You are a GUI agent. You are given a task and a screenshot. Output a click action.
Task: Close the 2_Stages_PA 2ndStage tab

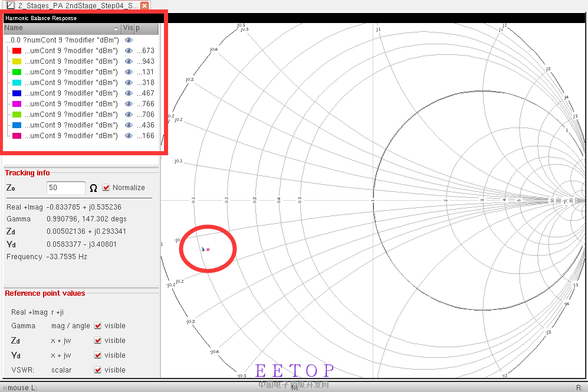click(x=144, y=5)
